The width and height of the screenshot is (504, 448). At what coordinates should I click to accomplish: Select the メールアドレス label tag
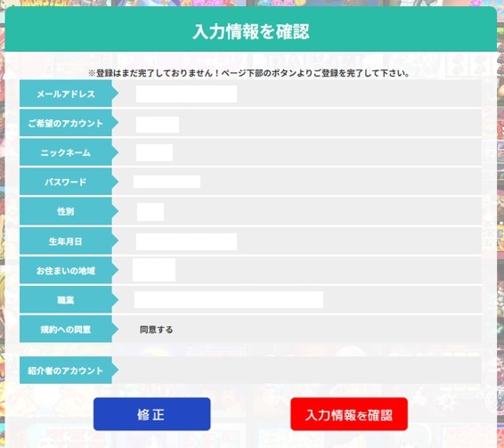pos(69,94)
